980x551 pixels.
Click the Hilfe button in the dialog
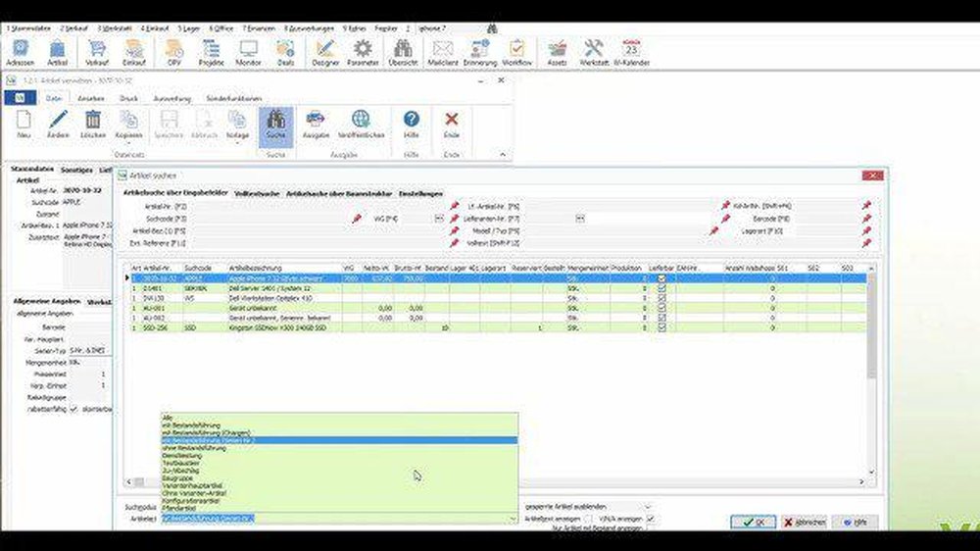click(x=855, y=522)
